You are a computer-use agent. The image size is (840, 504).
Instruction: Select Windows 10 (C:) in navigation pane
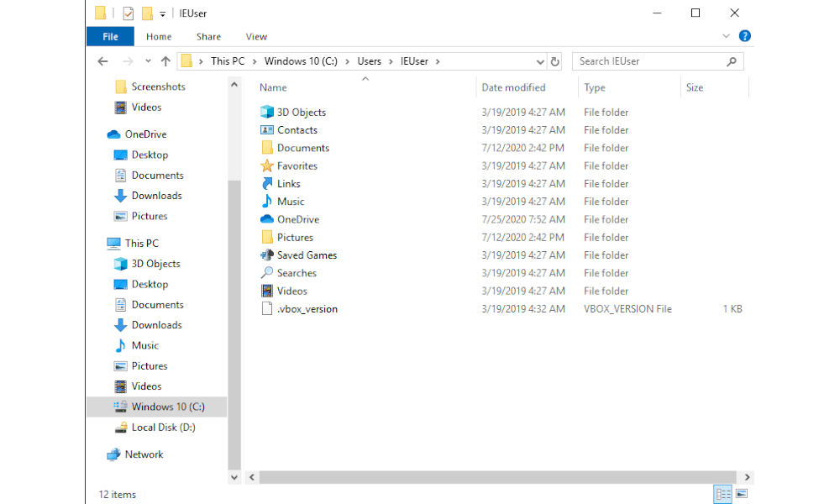click(x=156, y=407)
